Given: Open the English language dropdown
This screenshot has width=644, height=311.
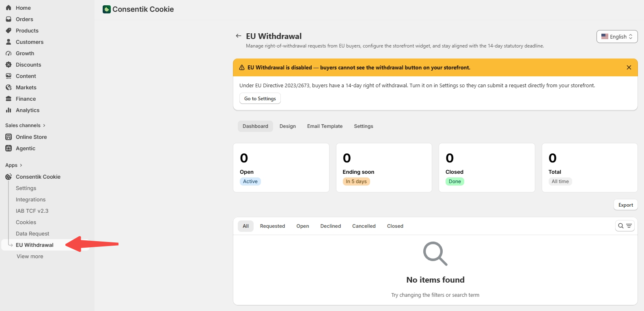Looking at the screenshot, I should 617,37.
